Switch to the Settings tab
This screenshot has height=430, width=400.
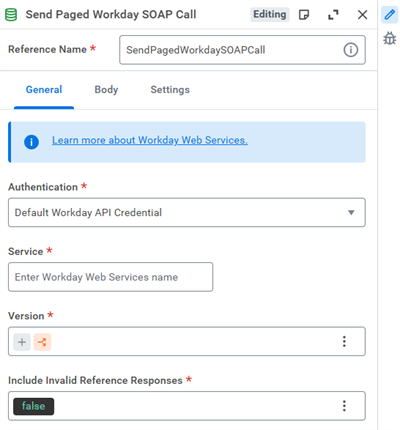170,90
